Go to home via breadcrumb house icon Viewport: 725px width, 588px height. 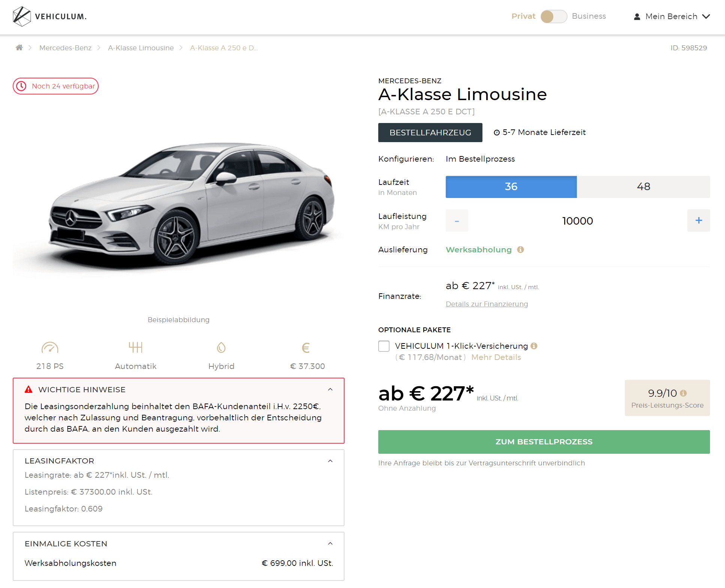click(x=19, y=47)
